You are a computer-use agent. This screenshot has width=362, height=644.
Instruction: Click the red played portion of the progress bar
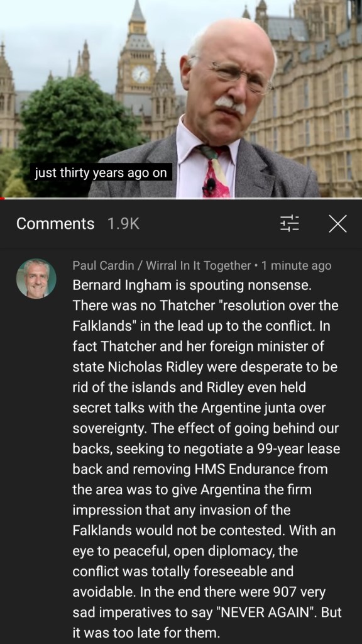tap(2, 198)
